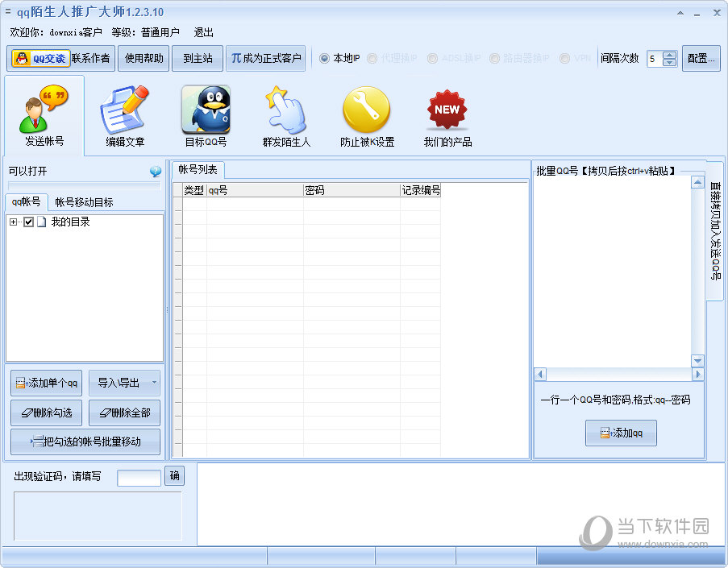Open the 配置... settings button
Image resolution: width=728 pixels, height=568 pixels.
(701, 59)
